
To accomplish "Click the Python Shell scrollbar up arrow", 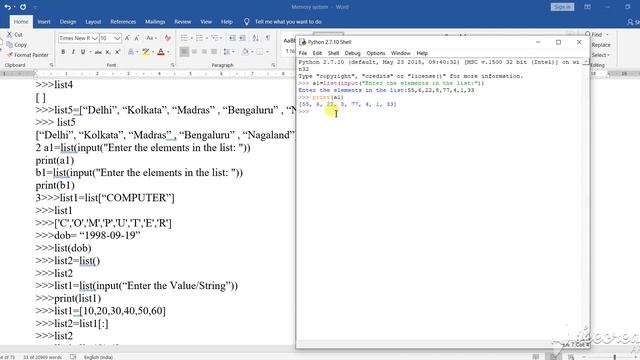I will tap(586, 62).
